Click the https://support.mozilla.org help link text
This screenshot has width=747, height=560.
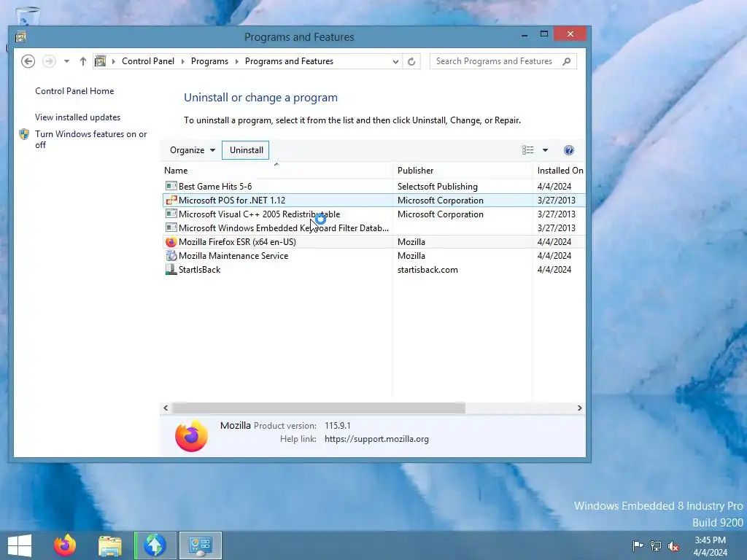[x=376, y=439]
